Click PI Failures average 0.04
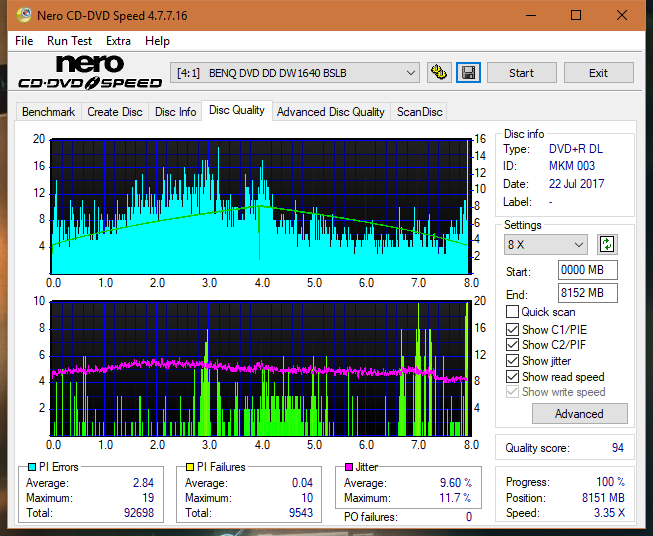 click(302, 483)
